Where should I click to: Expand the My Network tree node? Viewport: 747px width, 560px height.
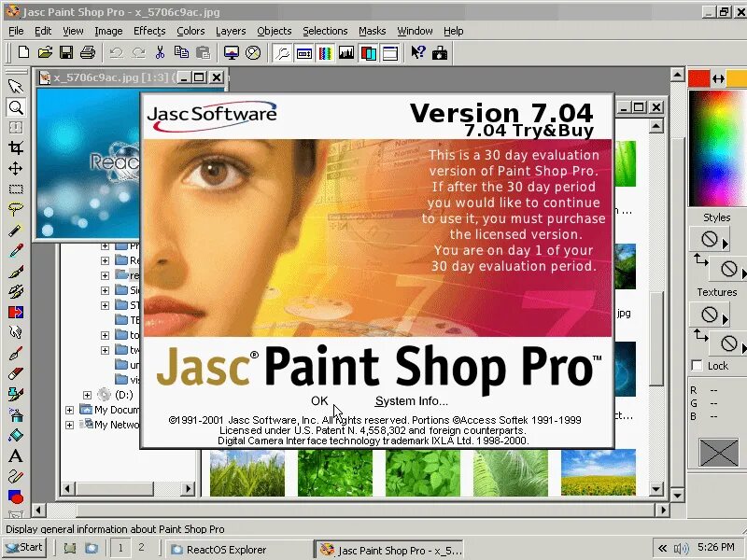pos(69,425)
